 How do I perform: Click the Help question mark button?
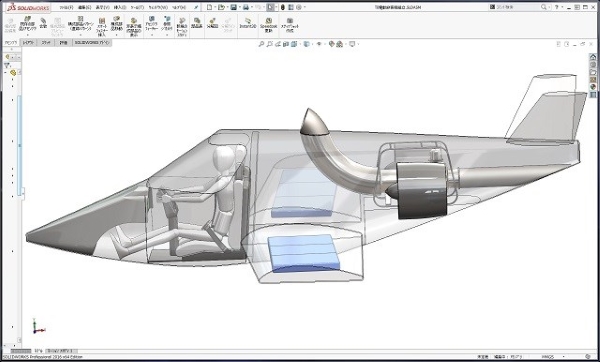coord(557,7)
